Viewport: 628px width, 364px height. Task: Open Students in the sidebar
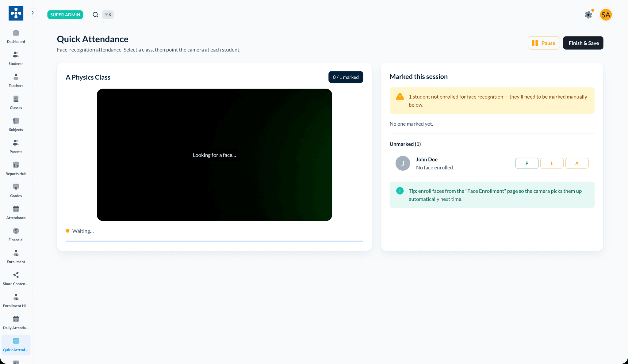16,59
